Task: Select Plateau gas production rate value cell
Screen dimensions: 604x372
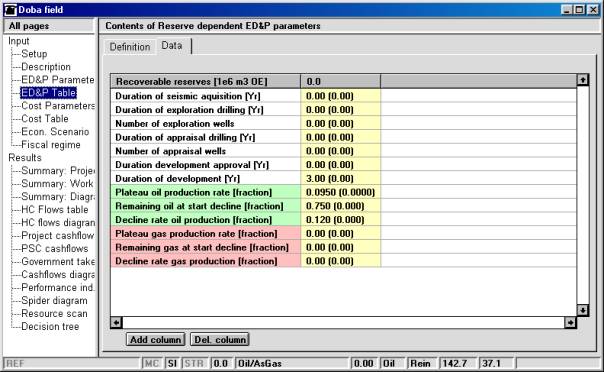Action: (341, 234)
